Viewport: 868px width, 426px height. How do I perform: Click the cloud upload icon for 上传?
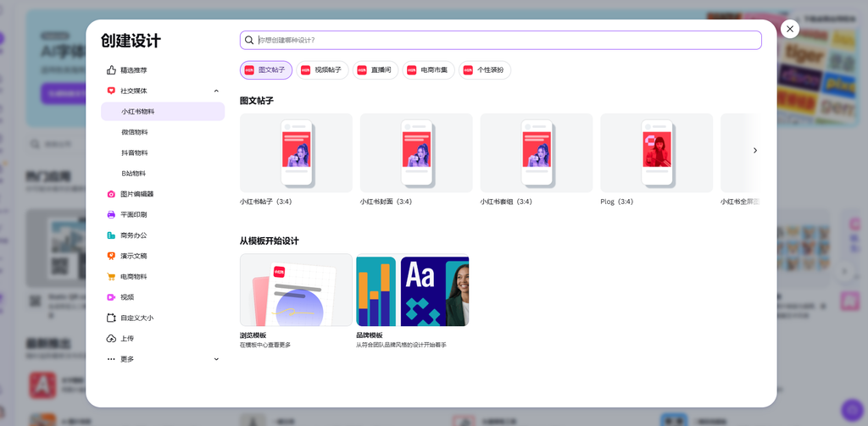pyautogui.click(x=111, y=339)
